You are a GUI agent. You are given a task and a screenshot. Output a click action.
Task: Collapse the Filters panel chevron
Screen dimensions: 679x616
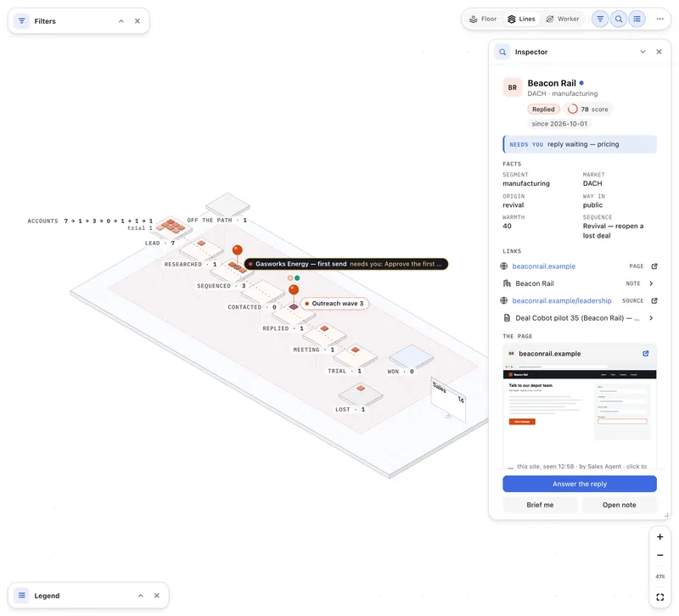point(121,21)
